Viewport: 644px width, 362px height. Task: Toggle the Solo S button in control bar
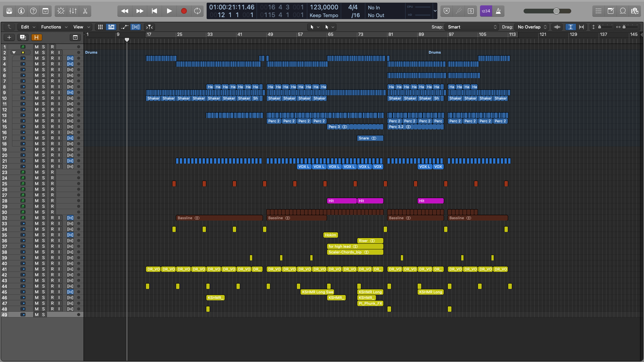[471, 11]
